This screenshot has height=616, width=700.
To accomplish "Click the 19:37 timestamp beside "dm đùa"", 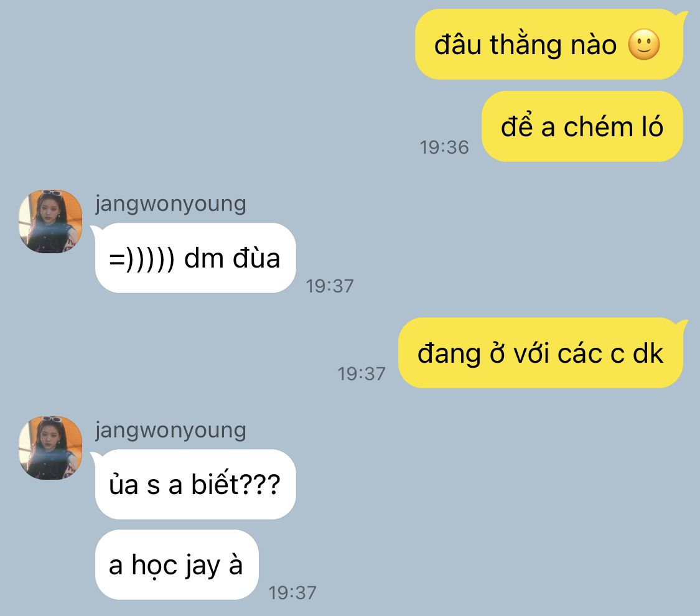I will pos(329,286).
